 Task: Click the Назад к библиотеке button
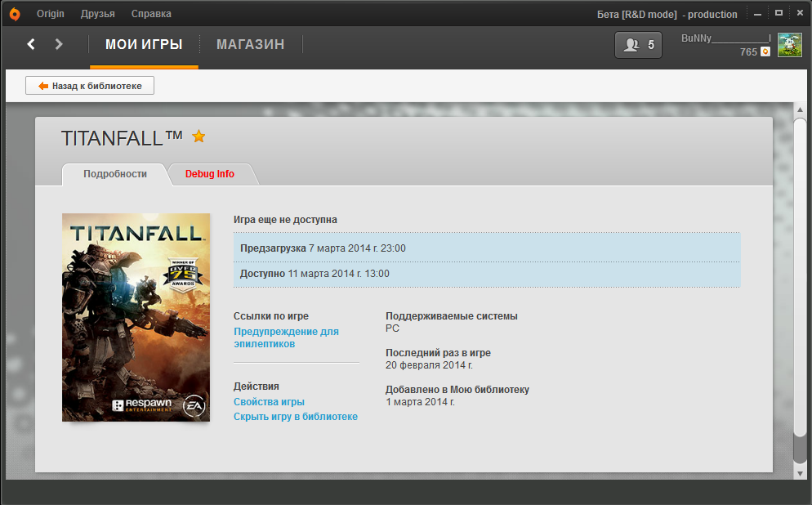pos(90,86)
